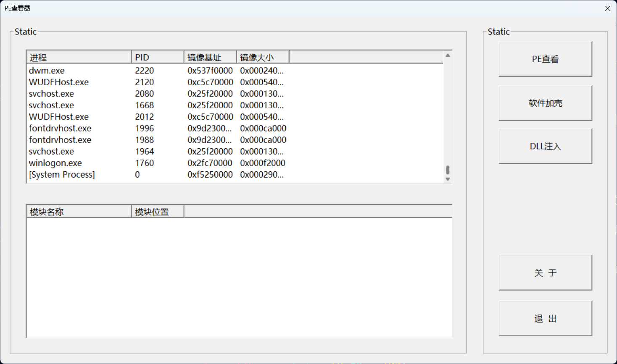This screenshot has width=617, height=364.
Task: Click the PE查看 button
Action: click(545, 59)
